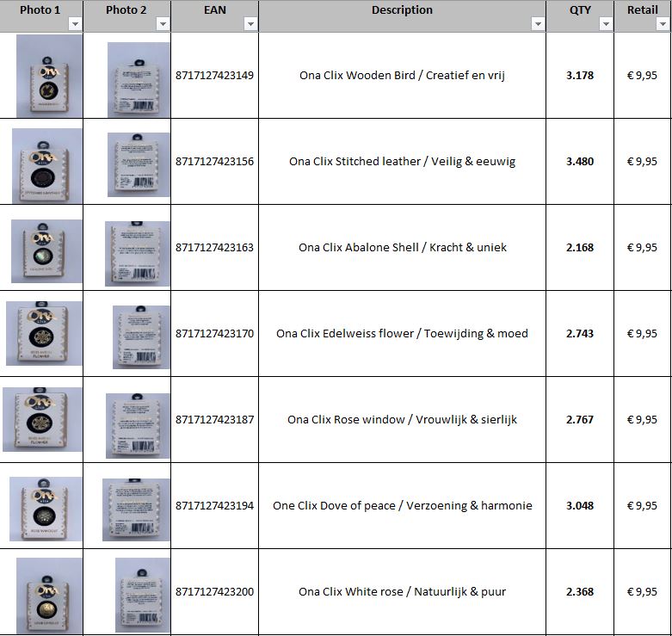672x636 pixels.
Task: Click EAN cell 8717127423149
Action: tap(215, 76)
